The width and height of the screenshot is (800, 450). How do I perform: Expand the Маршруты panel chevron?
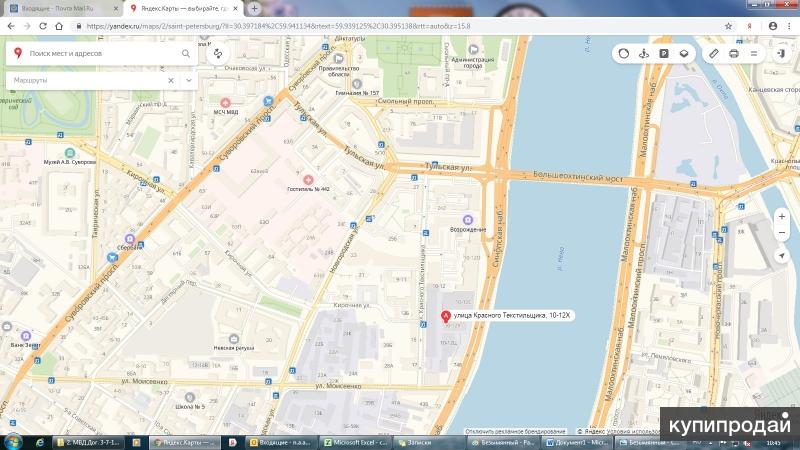[x=188, y=79]
